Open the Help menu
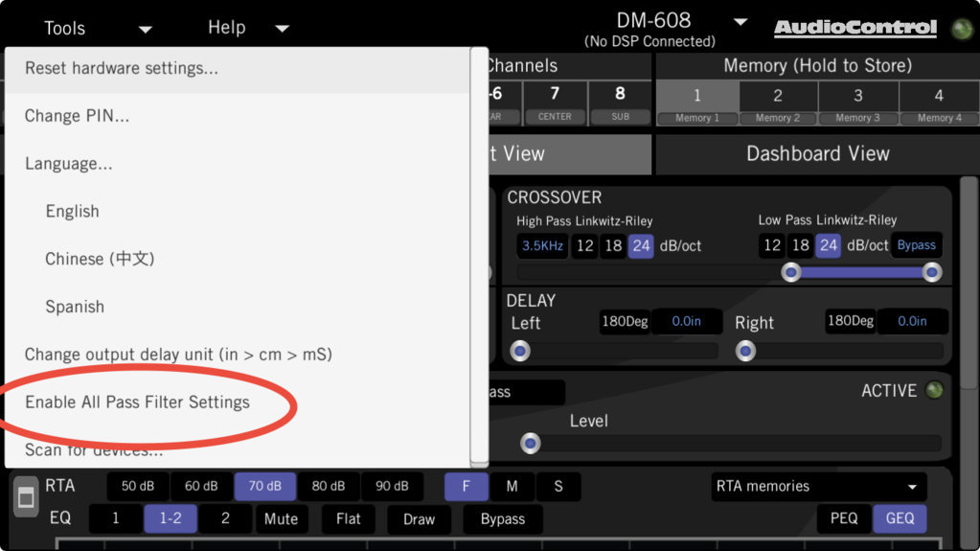This screenshot has width=980, height=551. pyautogui.click(x=226, y=28)
